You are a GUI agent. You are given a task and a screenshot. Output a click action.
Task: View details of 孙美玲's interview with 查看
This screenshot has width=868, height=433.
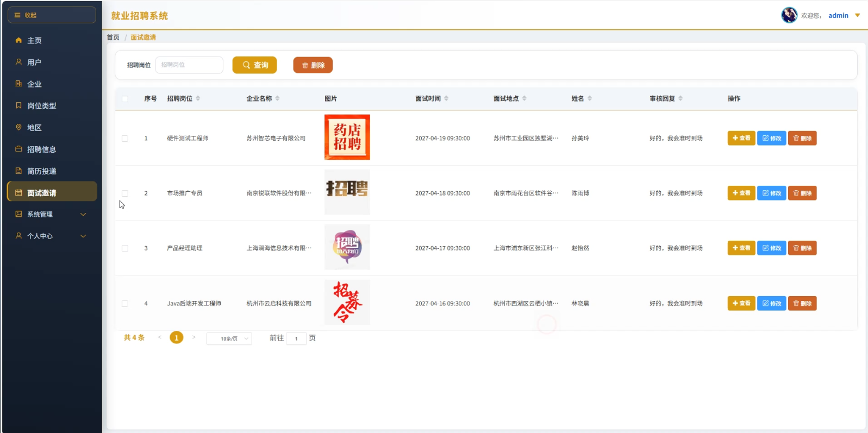[741, 138]
